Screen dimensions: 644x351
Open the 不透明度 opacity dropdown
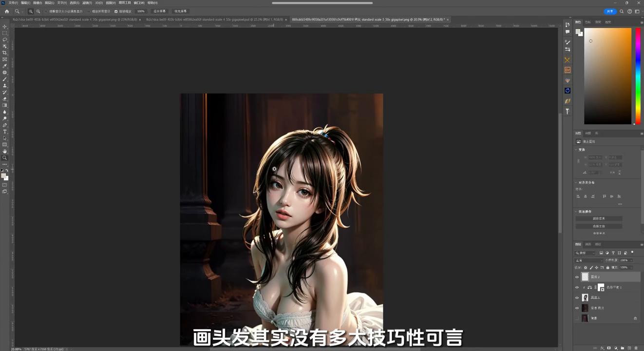[x=631, y=260]
